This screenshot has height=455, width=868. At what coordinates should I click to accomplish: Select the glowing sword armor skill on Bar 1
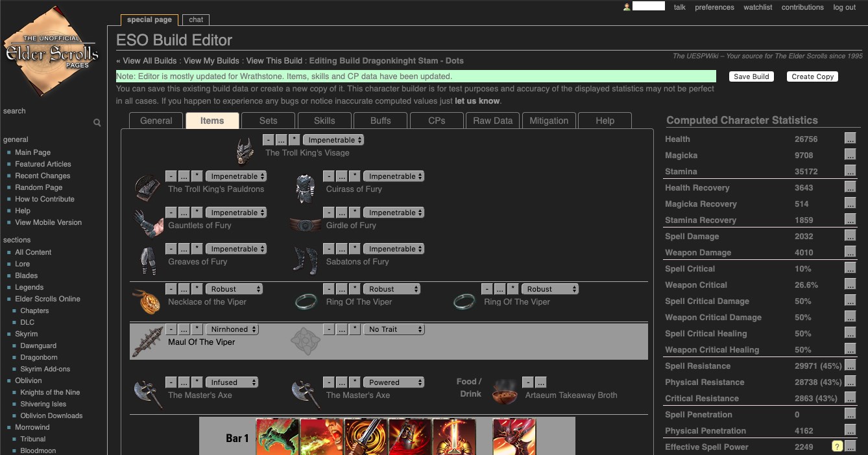click(x=454, y=437)
